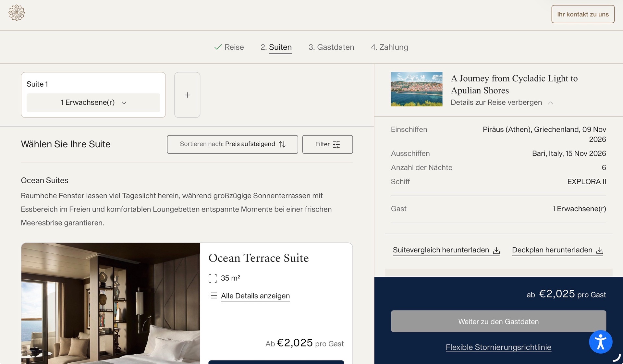This screenshot has height=364, width=623.
Task: Collapse Details zur Reise verbergen
Action: click(502, 103)
